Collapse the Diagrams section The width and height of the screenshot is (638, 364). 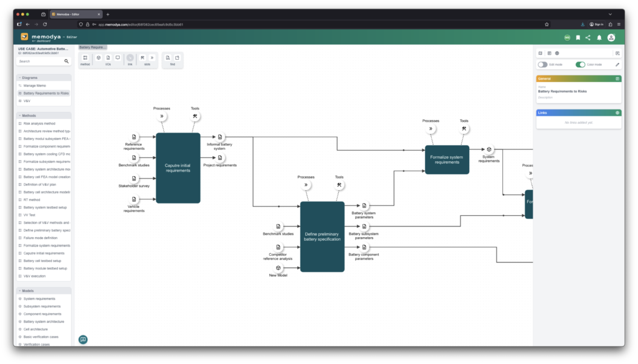(19, 78)
